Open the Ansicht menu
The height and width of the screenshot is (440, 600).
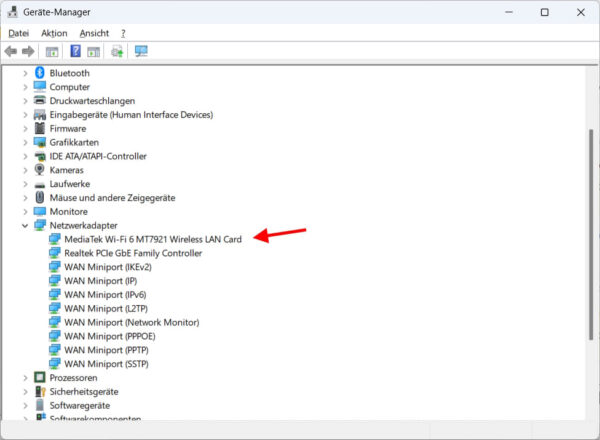(x=94, y=33)
